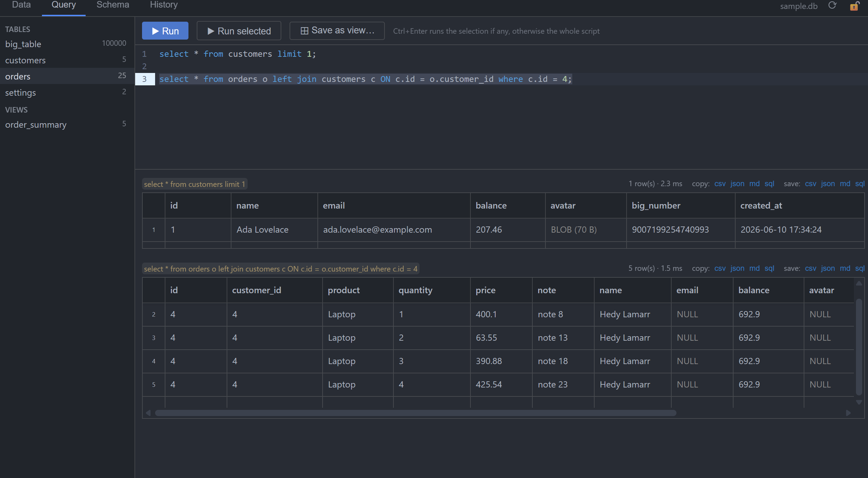The height and width of the screenshot is (478, 868).
Task: Click horizontal scrollbar thumb of second table
Action: (x=415, y=413)
